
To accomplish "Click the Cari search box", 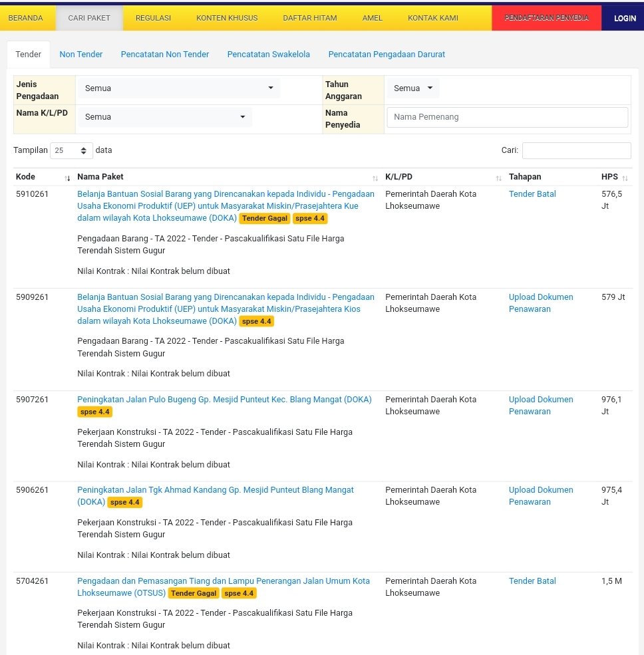I will [576, 151].
